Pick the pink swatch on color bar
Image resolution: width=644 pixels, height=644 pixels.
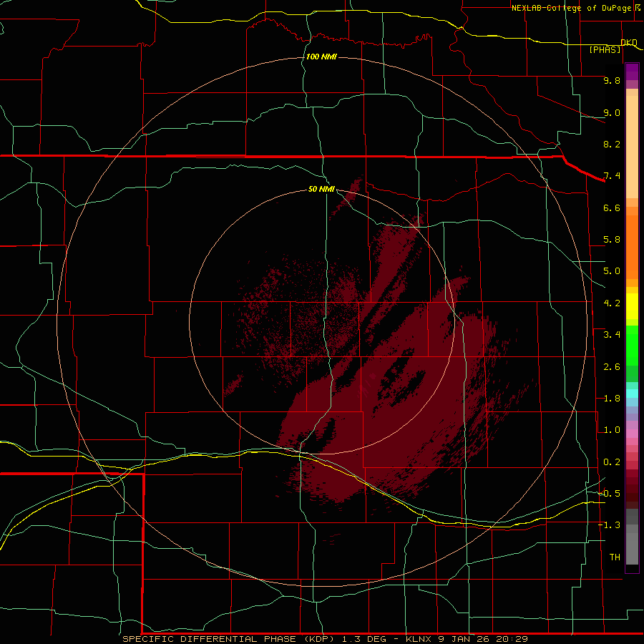point(632,434)
